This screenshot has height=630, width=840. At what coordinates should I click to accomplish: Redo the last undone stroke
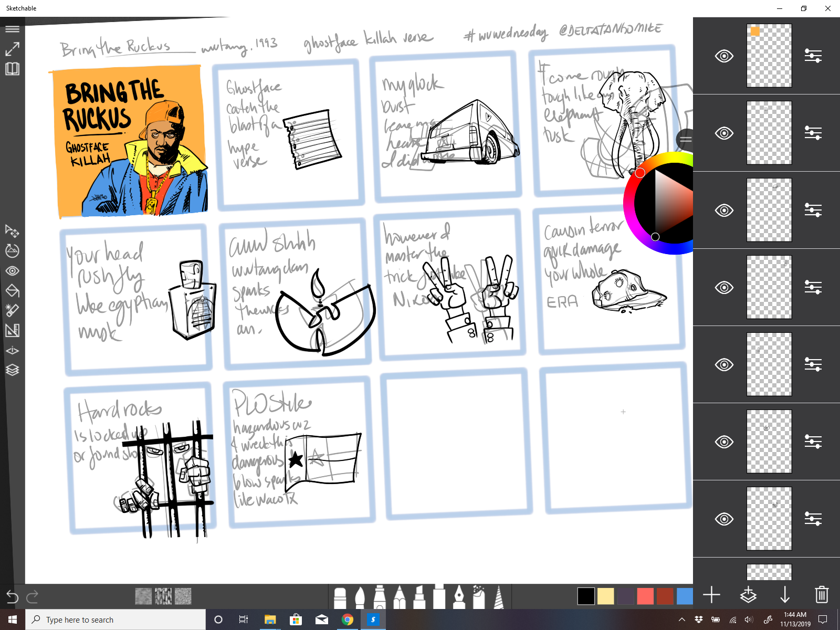pyautogui.click(x=33, y=596)
